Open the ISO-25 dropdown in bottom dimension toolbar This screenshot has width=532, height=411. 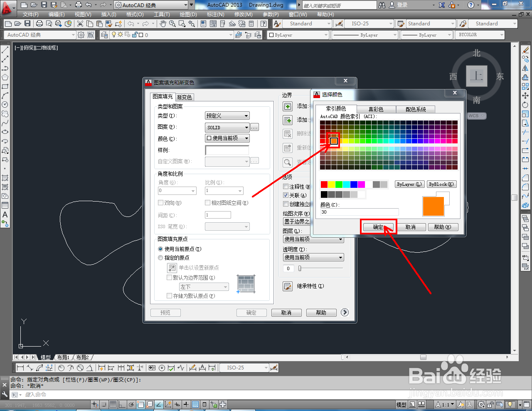click(x=244, y=368)
